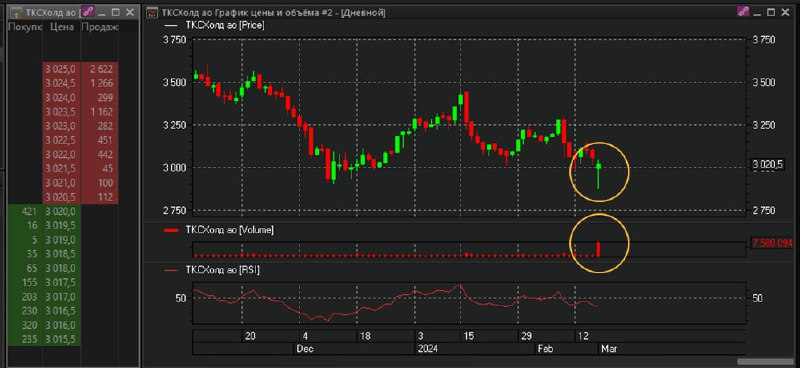The width and height of the screenshot is (800, 368).
Task: Click the current price label 3 020,5 on axis
Action: (x=767, y=164)
